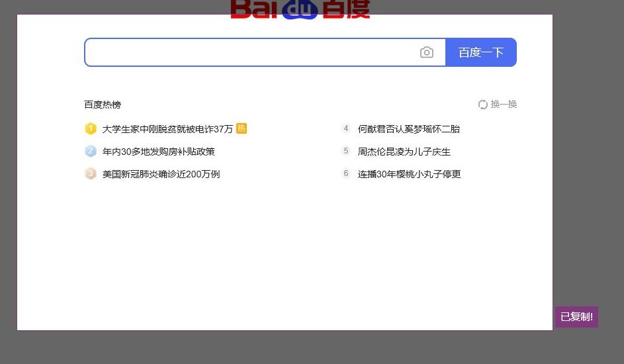Click the blue rank 2 badge

pyautogui.click(x=91, y=151)
